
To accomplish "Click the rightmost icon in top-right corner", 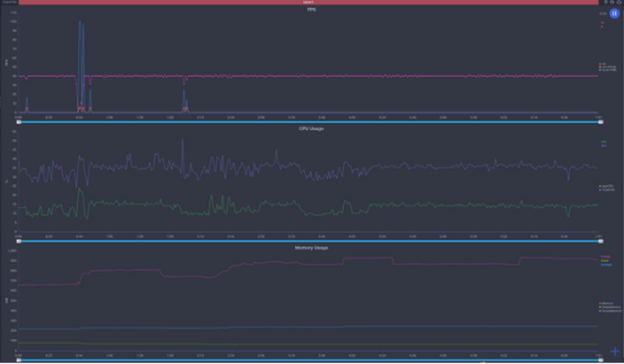I will tap(619, 3).
